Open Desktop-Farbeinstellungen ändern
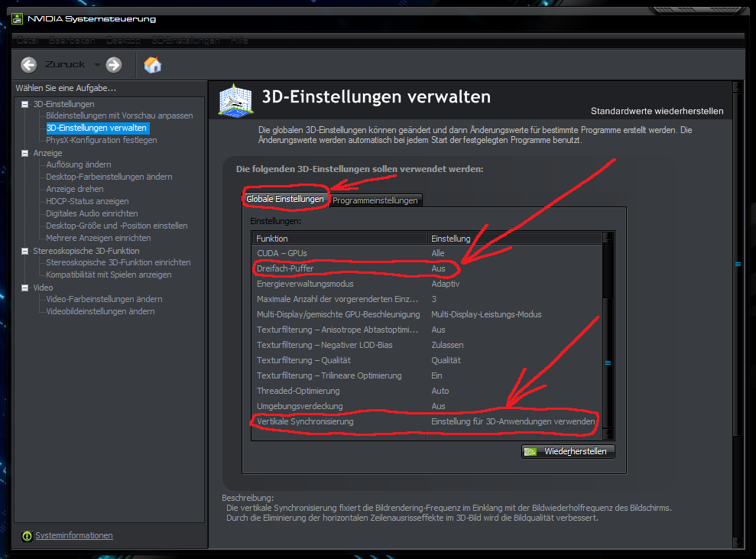Viewport: 756px width, 559px height. point(109,177)
